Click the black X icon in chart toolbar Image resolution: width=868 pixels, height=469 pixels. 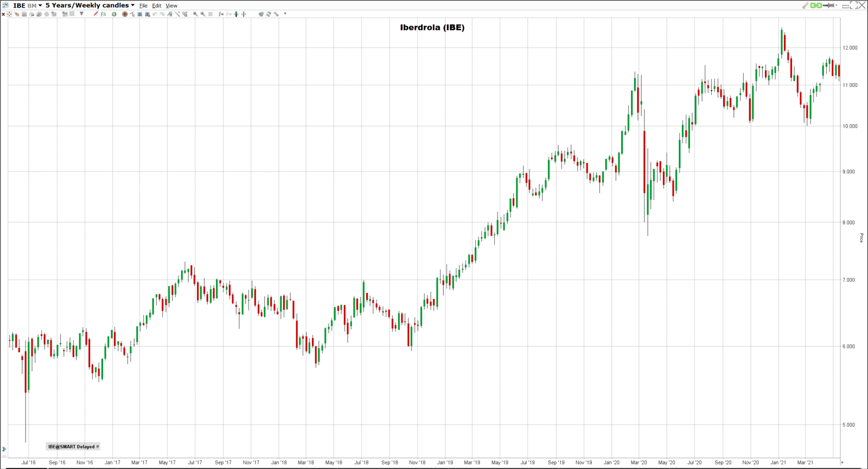pyautogui.click(x=3, y=14)
